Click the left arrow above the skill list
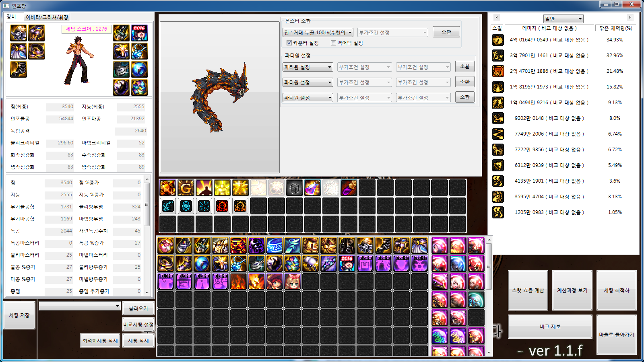 497,18
